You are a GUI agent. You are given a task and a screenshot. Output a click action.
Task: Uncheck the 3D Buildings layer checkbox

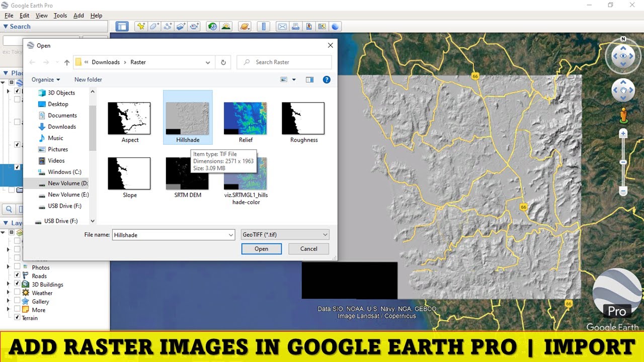pyautogui.click(x=18, y=284)
